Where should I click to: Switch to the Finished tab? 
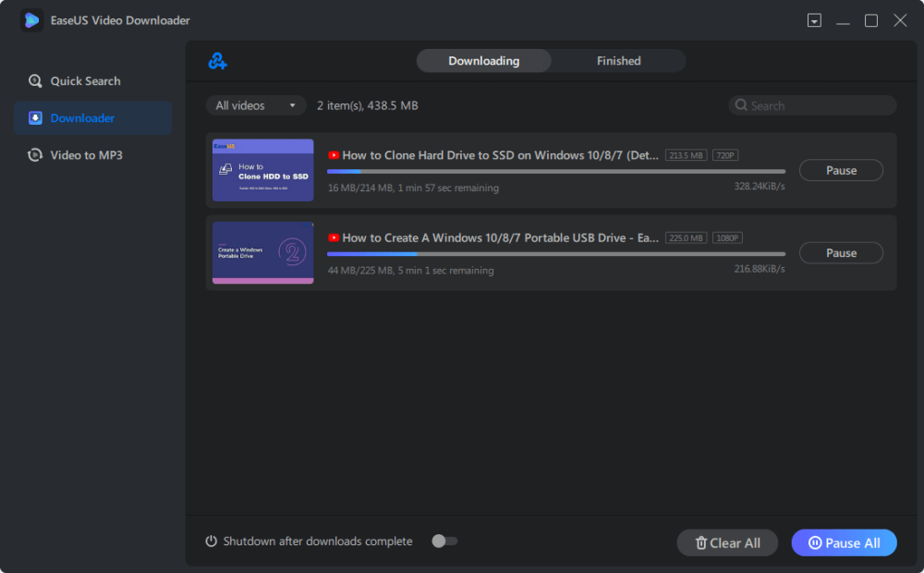(618, 61)
